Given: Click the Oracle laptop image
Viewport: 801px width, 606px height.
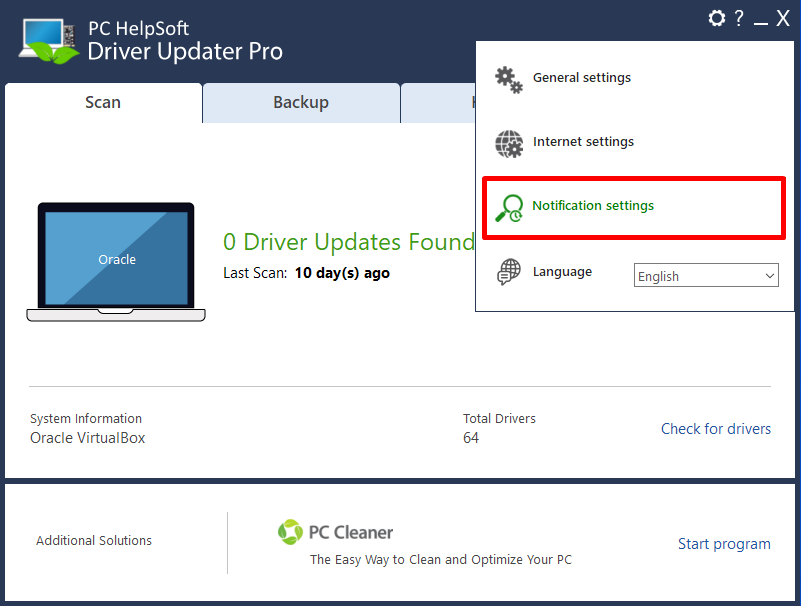Looking at the screenshot, I should point(116,262).
